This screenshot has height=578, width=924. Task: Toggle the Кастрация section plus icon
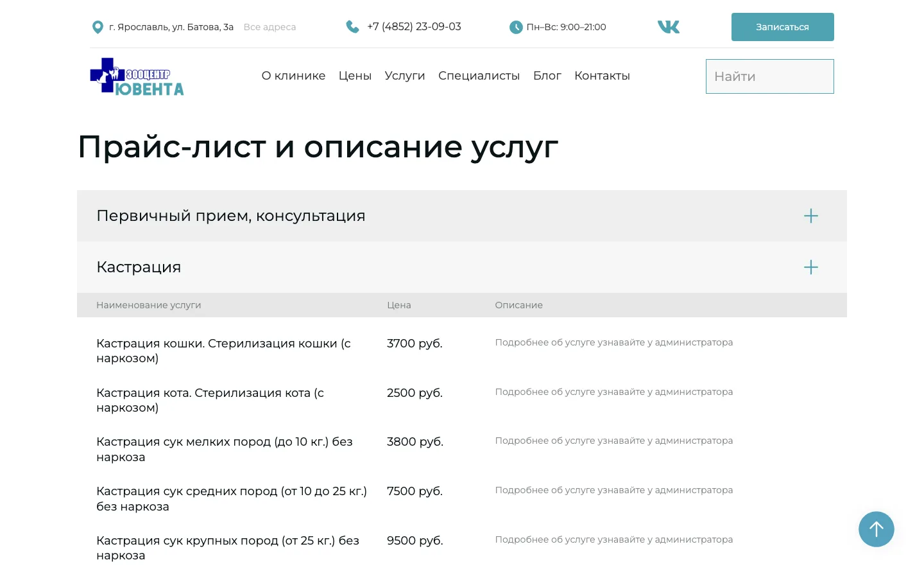(x=811, y=267)
